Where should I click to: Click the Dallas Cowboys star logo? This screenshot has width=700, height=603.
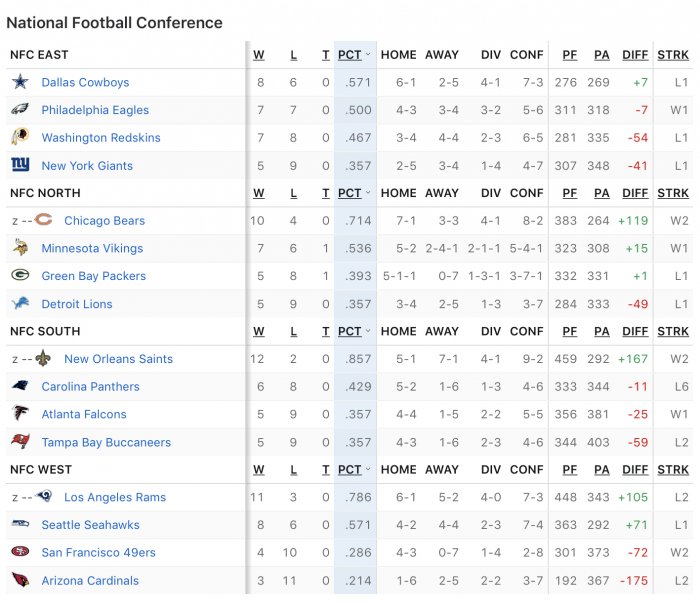click(20, 82)
